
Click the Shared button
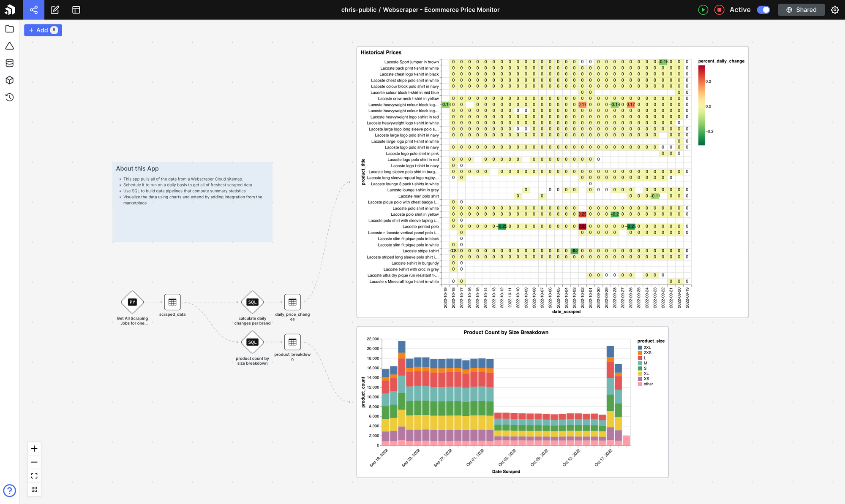(801, 10)
